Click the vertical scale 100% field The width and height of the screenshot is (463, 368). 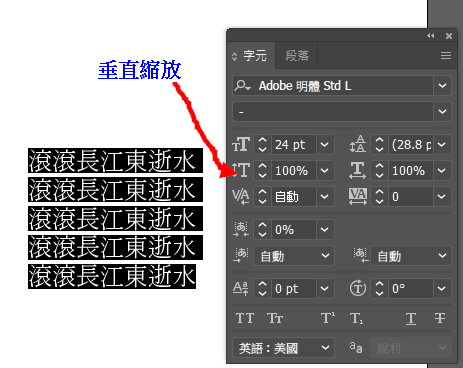click(294, 171)
